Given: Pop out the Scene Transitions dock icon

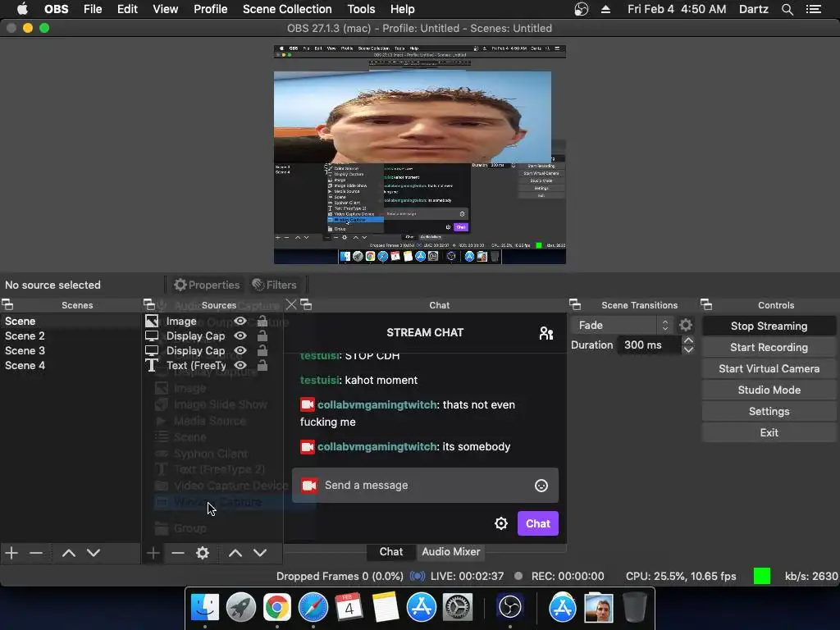Looking at the screenshot, I should 575,305.
